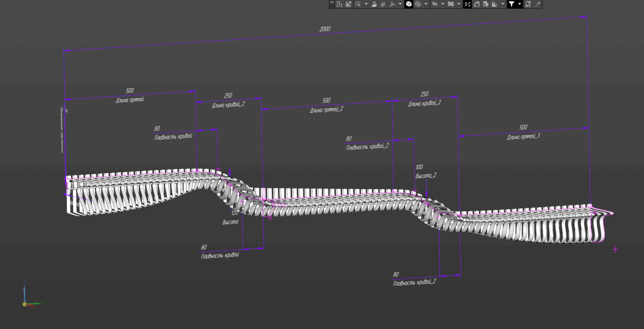Viewport: 644px width, 329px height.
Task: Expand dropdown arrow beside wireframe cube icon
Action: (x=426, y=4)
